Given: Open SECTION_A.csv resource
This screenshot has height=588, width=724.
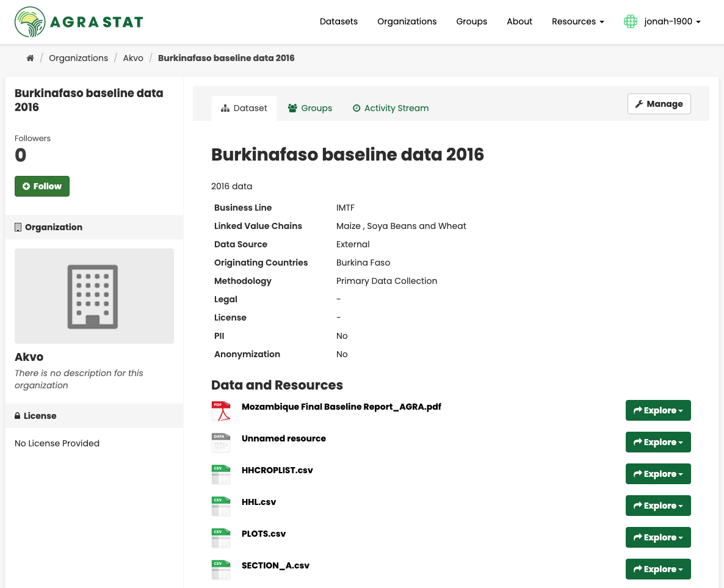Looking at the screenshot, I should coord(275,566).
